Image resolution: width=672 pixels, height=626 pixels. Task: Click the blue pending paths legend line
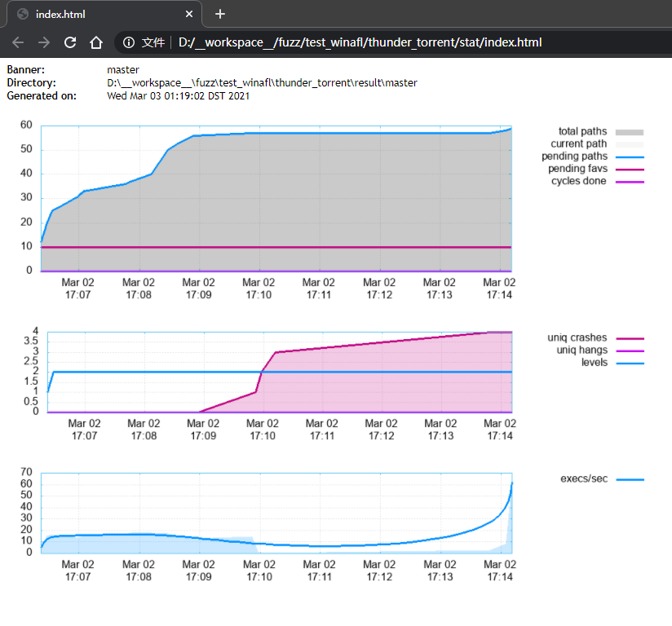(x=629, y=156)
